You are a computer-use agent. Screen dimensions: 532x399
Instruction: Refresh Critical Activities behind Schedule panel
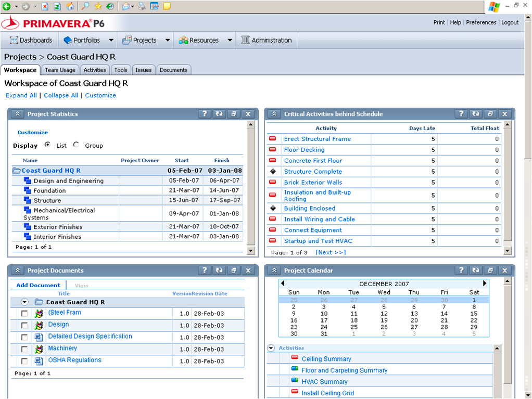[x=476, y=114]
